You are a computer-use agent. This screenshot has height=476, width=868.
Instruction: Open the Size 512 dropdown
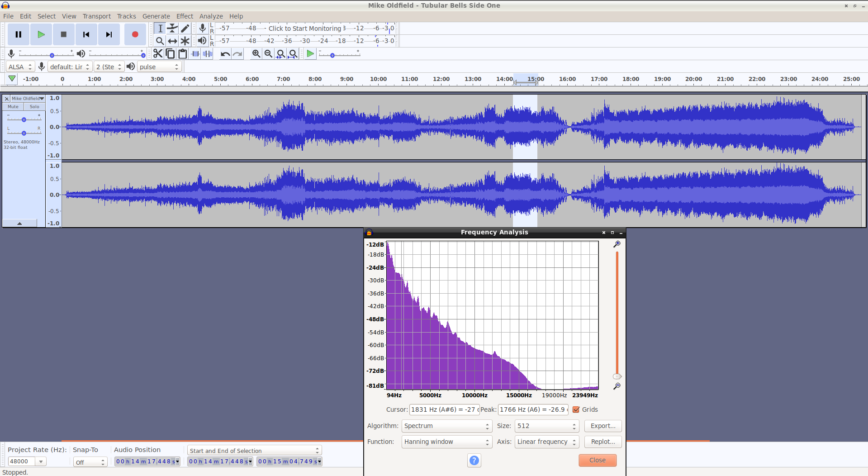[x=547, y=426]
